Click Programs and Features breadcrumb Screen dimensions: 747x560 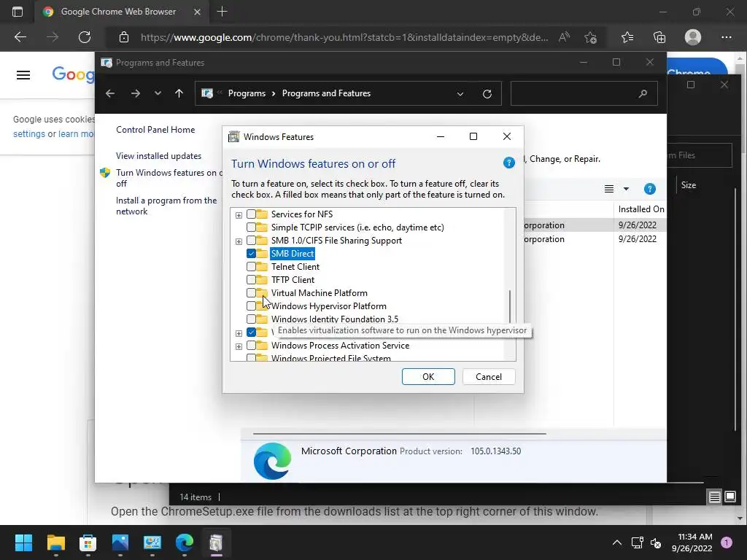coord(326,93)
